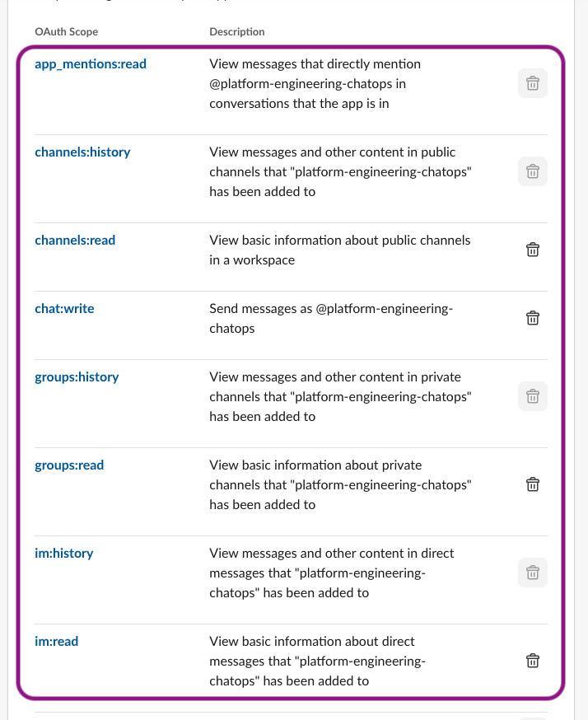View details for channels:read scope
The image size is (588, 720).
[x=75, y=240]
